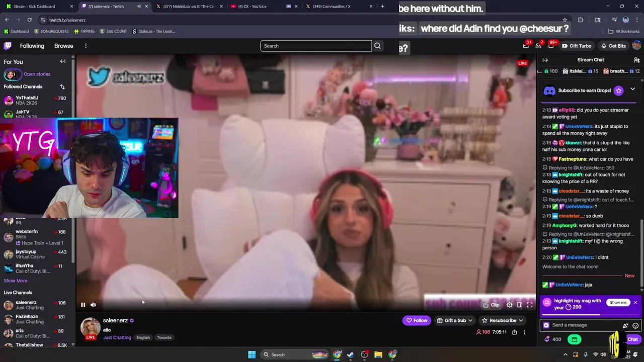The image size is (644, 362).
Task: Click the address bar URL
Action: coord(67,20)
